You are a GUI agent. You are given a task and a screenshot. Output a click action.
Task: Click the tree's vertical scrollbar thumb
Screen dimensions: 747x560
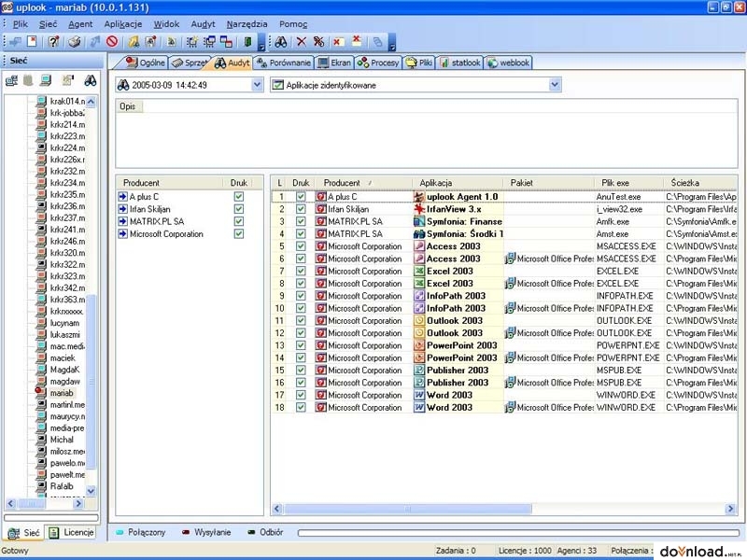tap(91, 381)
